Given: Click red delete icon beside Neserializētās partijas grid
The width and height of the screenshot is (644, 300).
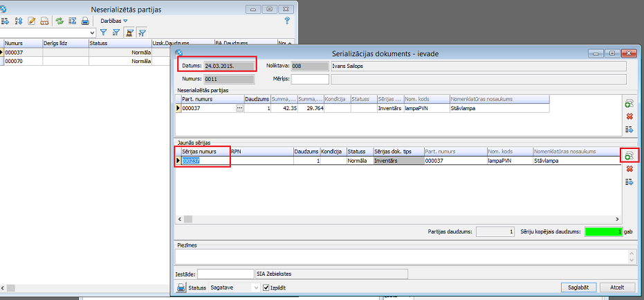Looking at the screenshot, I should tap(629, 116).
